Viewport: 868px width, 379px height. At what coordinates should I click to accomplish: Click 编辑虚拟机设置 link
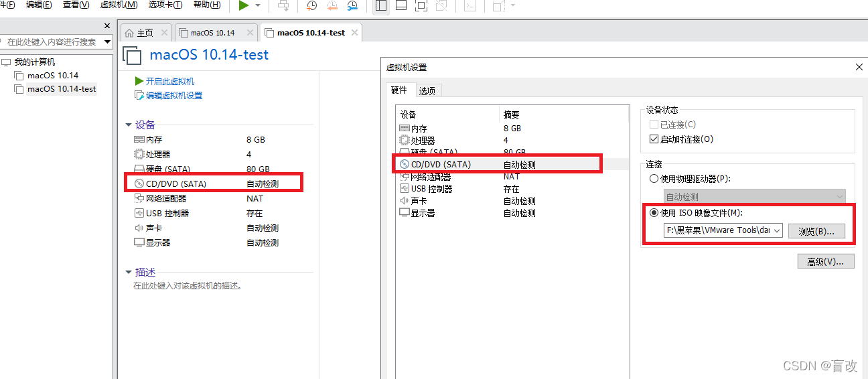point(173,95)
